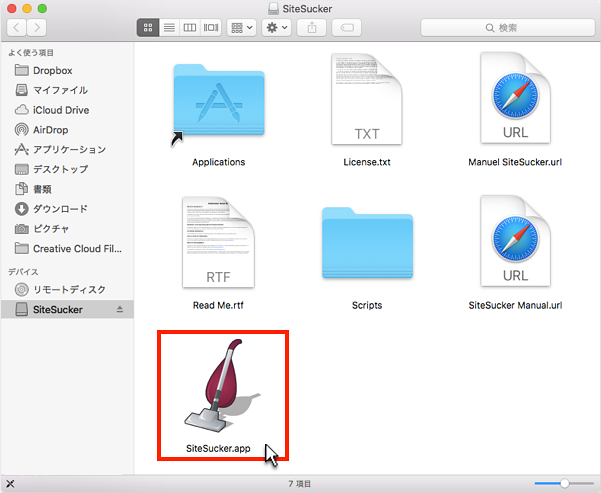This screenshot has height=493, width=601.
Task: Open マイファイル in the sidebar
Action: click(x=67, y=90)
